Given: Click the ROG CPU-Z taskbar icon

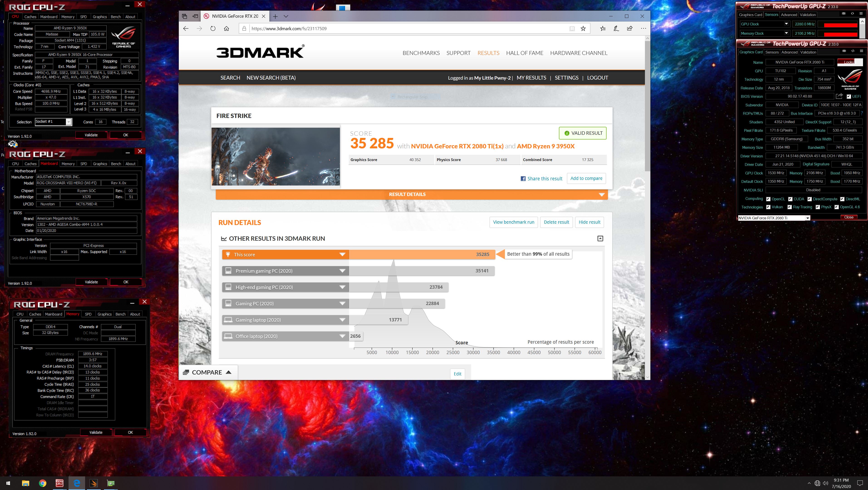Looking at the screenshot, I should 60,483.
